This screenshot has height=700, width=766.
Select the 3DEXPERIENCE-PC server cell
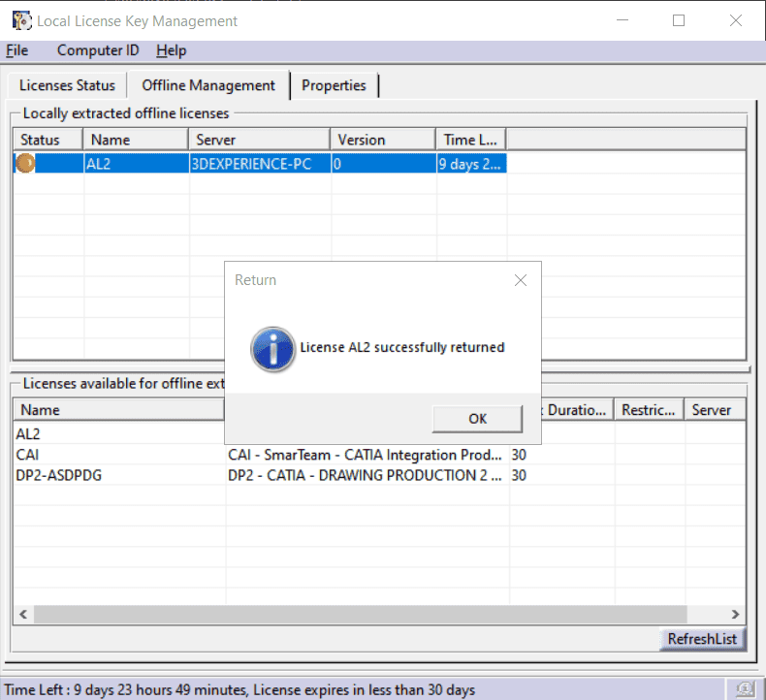click(x=260, y=164)
